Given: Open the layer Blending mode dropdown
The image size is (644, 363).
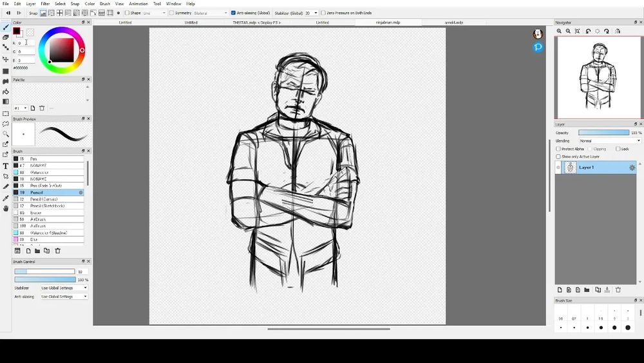Looking at the screenshot, I should point(610,141).
